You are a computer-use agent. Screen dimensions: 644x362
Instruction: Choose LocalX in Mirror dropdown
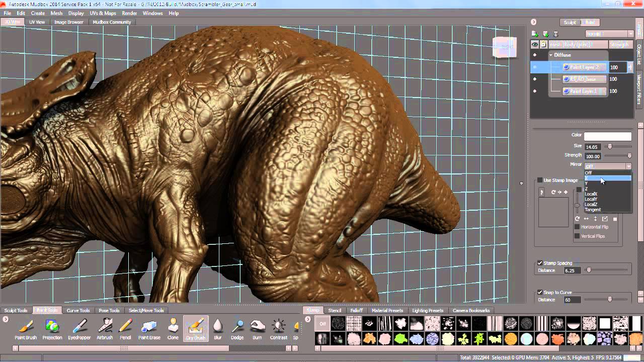pos(607,194)
